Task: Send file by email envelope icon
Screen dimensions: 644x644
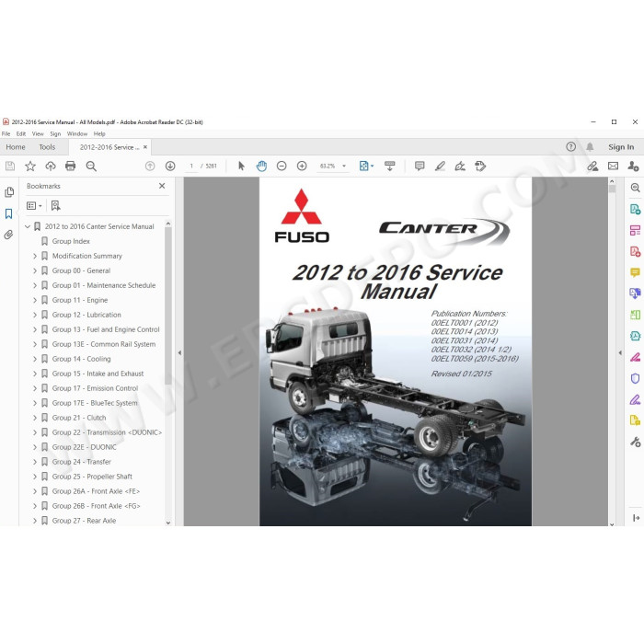Action: [613, 166]
